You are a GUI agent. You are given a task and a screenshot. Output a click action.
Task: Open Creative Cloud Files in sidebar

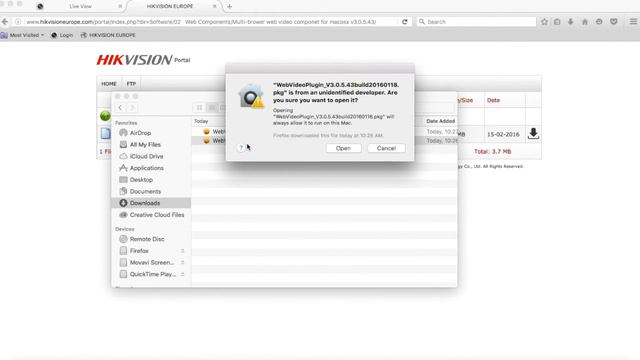[x=157, y=215]
